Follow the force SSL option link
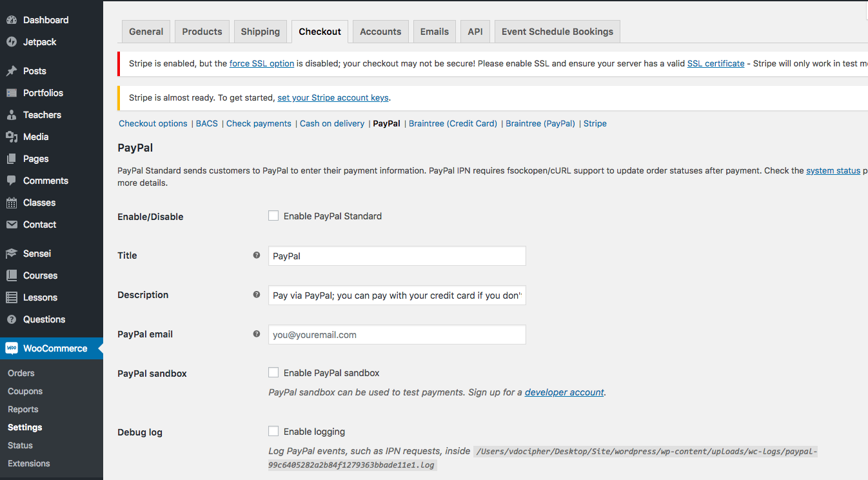The height and width of the screenshot is (480, 868). 262,64
